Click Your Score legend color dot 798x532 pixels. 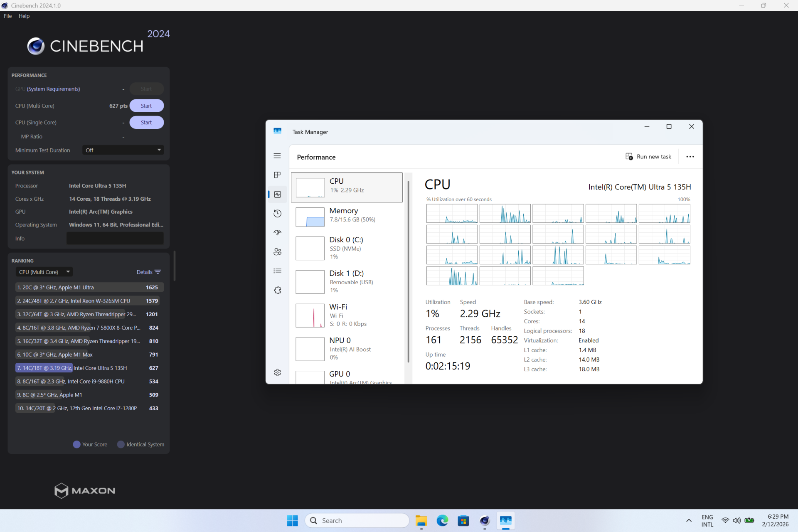[76, 444]
